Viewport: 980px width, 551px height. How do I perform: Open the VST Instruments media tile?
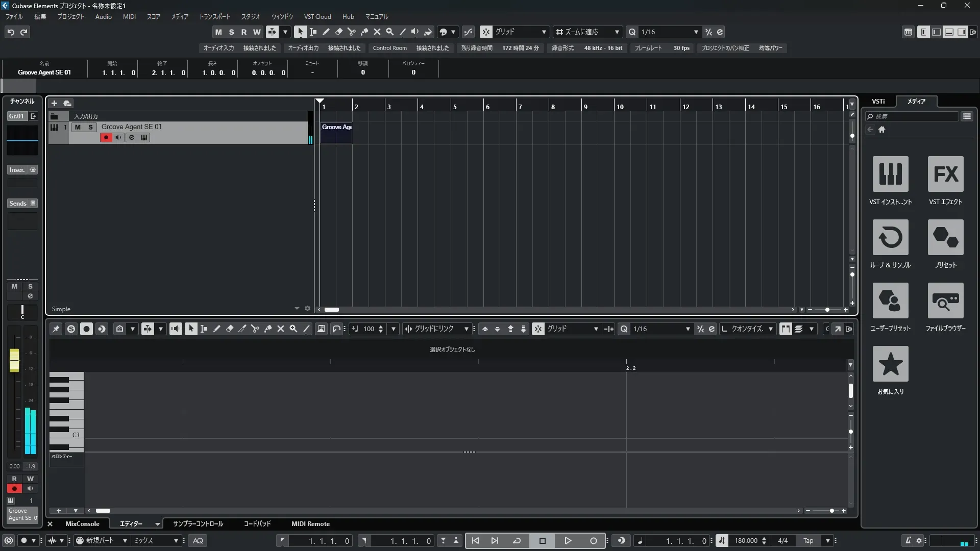click(x=890, y=174)
